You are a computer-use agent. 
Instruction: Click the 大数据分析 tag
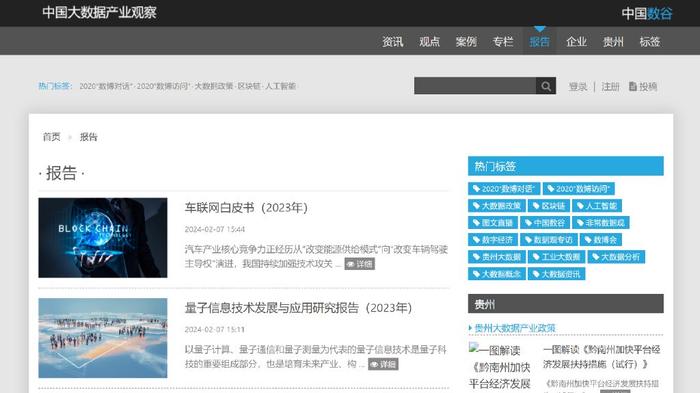(x=616, y=257)
